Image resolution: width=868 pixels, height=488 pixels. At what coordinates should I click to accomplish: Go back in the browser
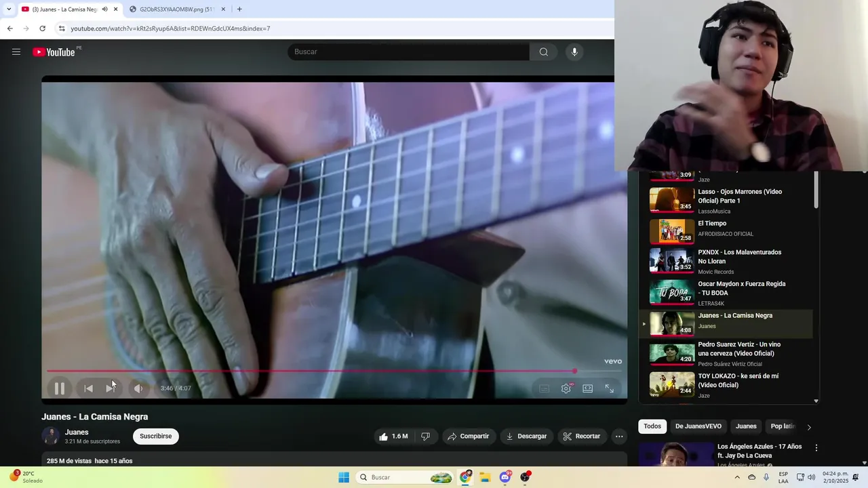click(x=9, y=28)
